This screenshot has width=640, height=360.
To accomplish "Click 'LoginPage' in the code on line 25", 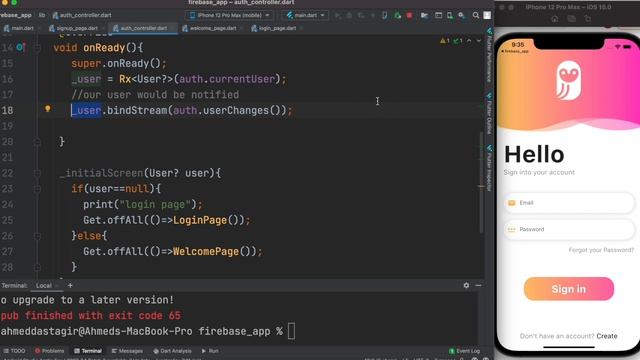I will click(x=200, y=220).
